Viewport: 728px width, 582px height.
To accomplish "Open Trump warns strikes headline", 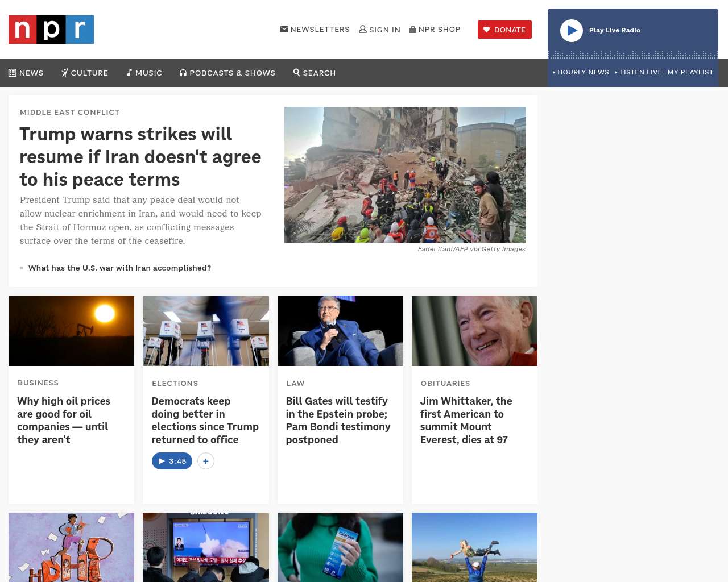I will (140, 157).
